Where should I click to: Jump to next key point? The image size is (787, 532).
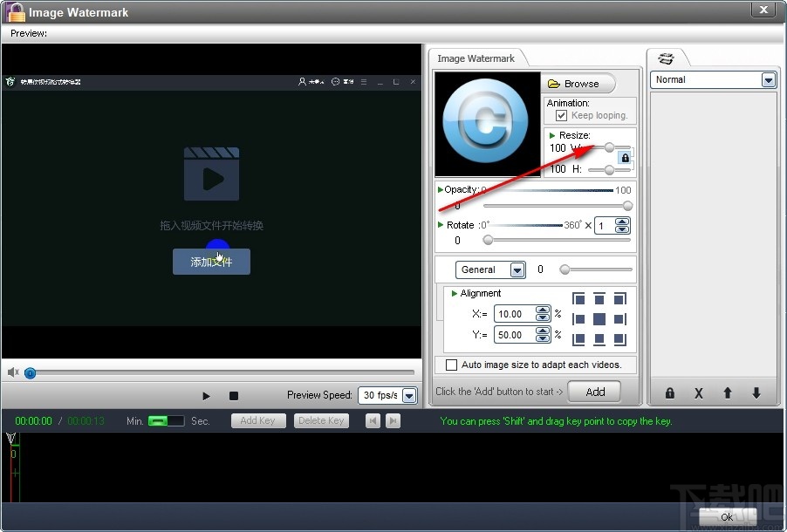[393, 420]
